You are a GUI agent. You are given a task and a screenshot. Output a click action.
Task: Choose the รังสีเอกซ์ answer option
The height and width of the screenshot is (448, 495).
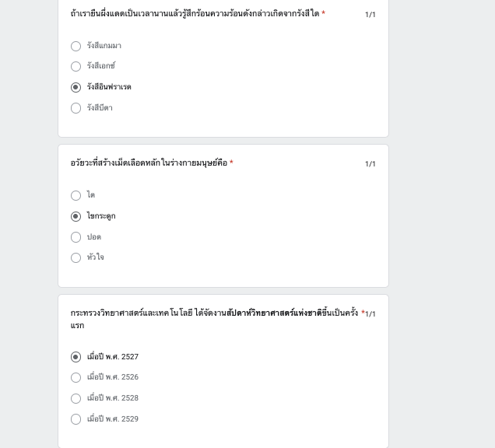76,67
